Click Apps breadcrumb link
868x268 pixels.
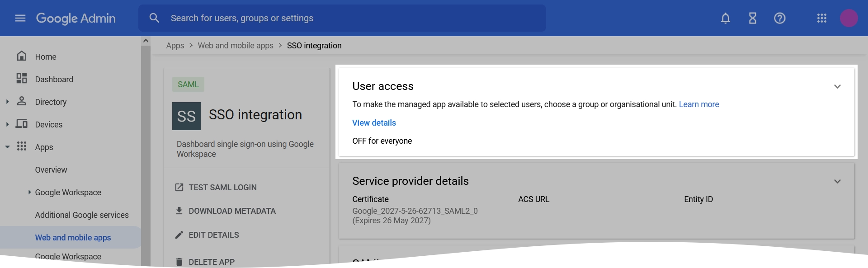[175, 46]
